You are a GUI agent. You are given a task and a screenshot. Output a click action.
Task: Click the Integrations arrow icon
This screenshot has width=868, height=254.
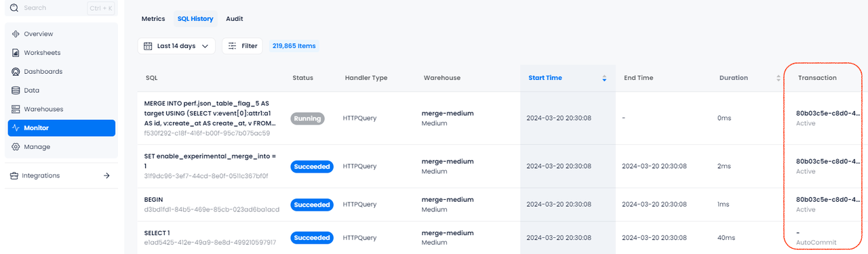pos(106,175)
